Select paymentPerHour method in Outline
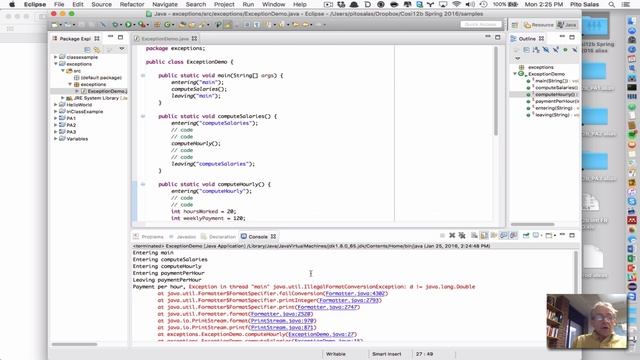Image resolution: width=640 pixels, height=360 pixels. tap(557, 101)
